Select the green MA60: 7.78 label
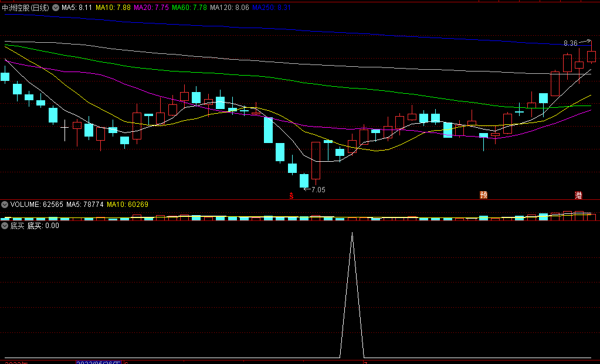 tap(189, 7)
